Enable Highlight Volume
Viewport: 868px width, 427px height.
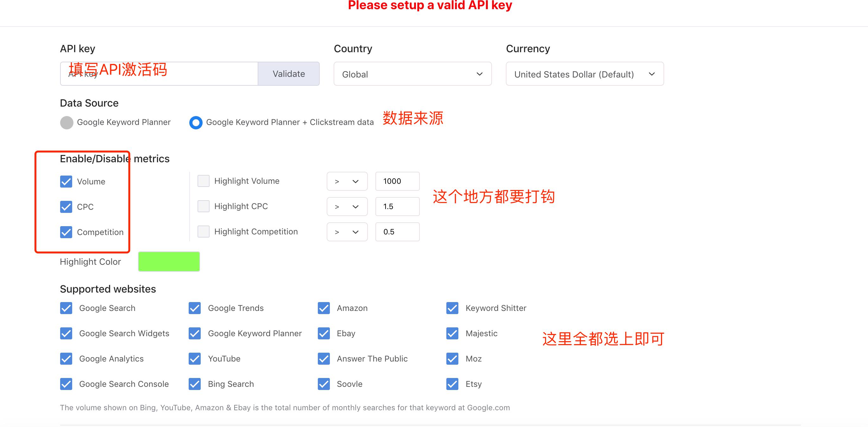pyautogui.click(x=203, y=181)
